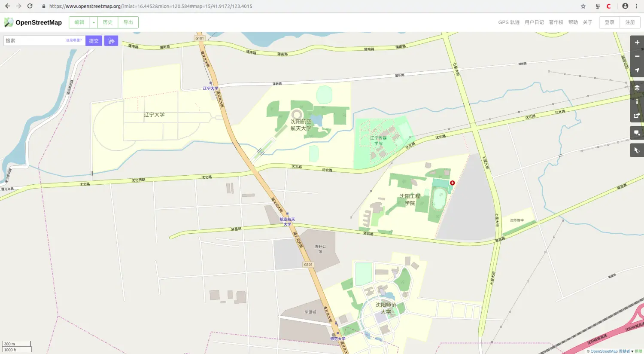
Task: Open GPS 轨迹 in the top navigation
Action: [x=509, y=22]
